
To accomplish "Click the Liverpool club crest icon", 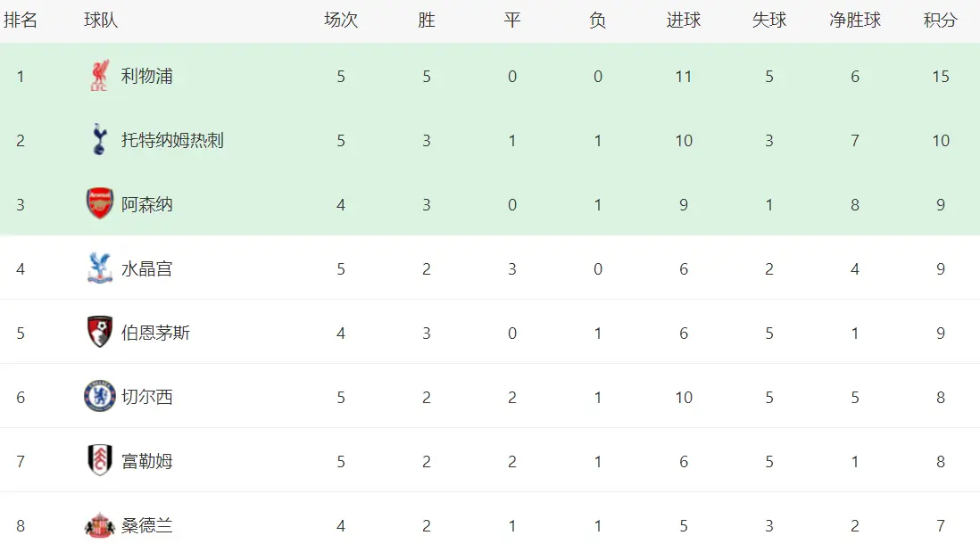I will (x=99, y=77).
